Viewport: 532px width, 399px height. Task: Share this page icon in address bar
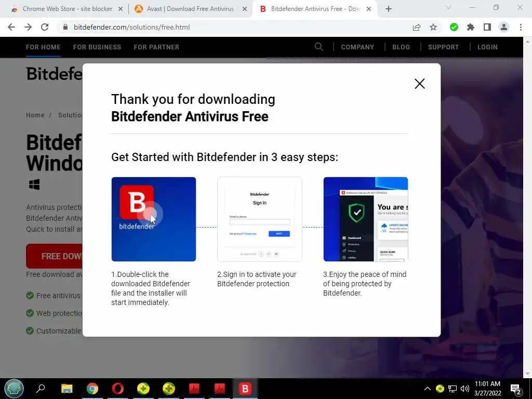pyautogui.click(x=417, y=27)
